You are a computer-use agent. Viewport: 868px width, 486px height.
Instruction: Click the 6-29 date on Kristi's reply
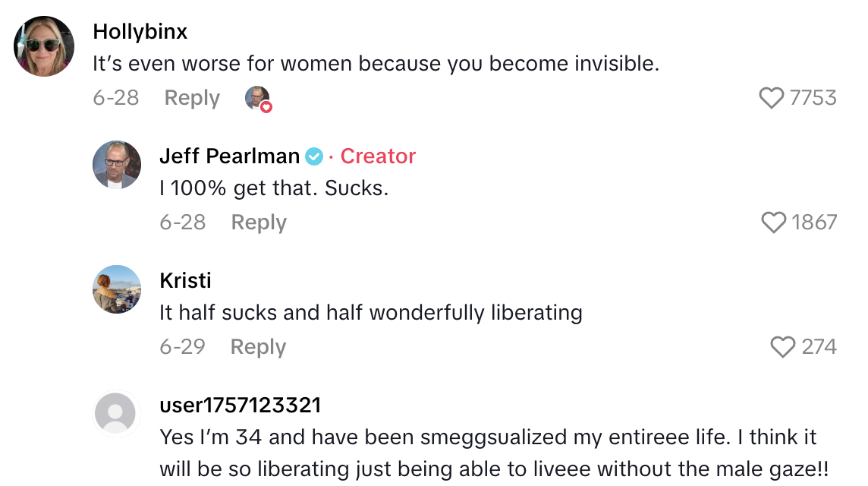[x=182, y=347]
